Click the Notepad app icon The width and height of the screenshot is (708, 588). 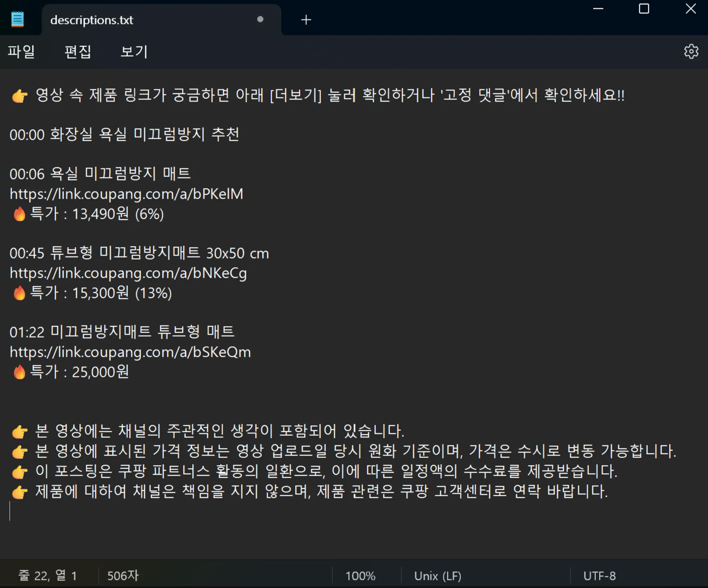[x=17, y=19]
